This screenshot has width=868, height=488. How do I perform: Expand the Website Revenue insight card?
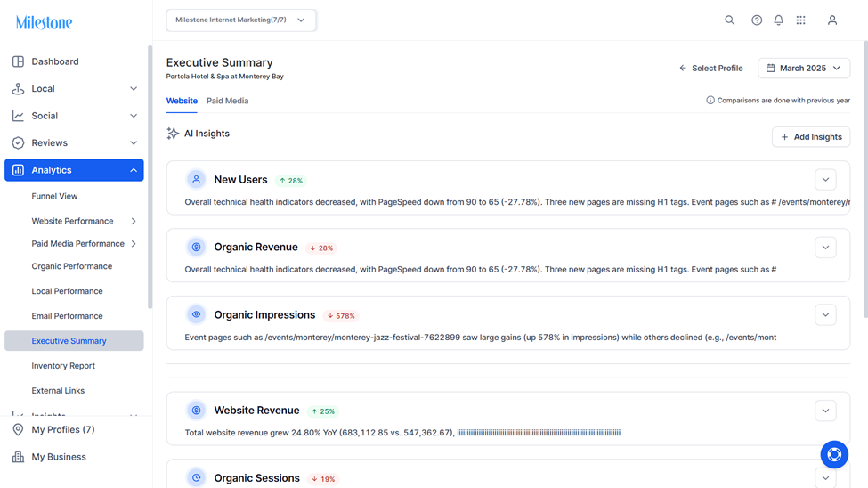(825, 411)
